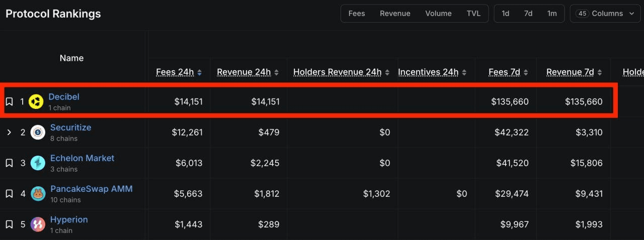Click the Name column header
Viewport: 644px width, 240px height.
[x=71, y=58]
